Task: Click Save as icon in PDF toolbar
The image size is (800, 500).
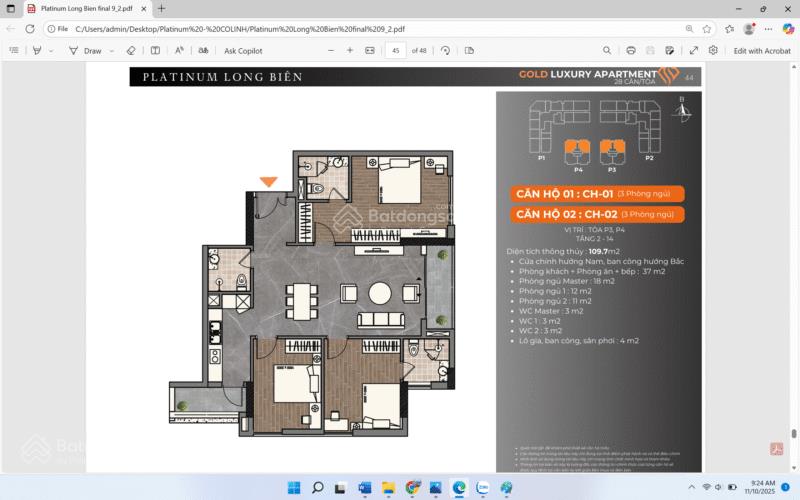Action: click(x=669, y=51)
